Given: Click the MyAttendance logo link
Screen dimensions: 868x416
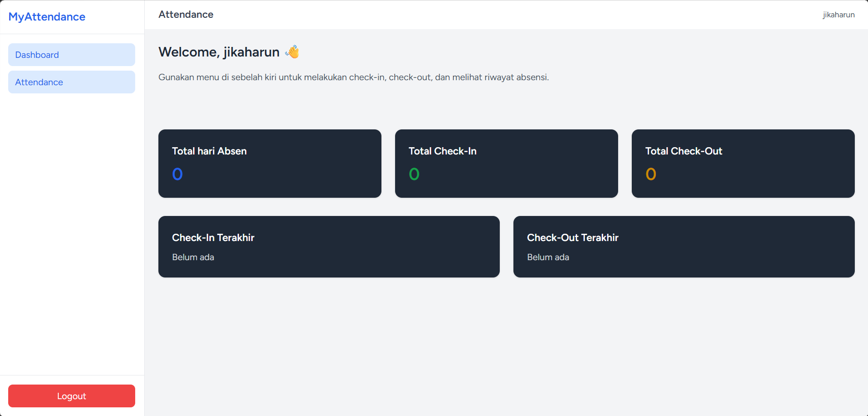Looking at the screenshot, I should (x=47, y=17).
